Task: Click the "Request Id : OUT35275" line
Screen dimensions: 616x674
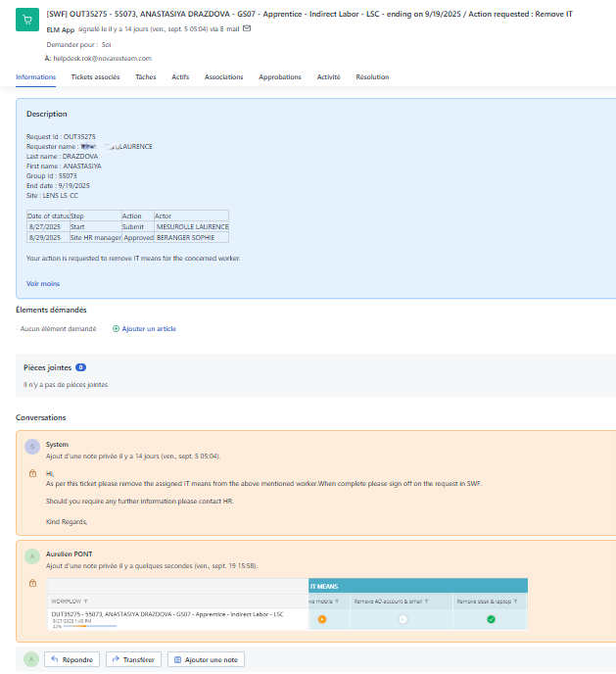Action: tap(61, 137)
